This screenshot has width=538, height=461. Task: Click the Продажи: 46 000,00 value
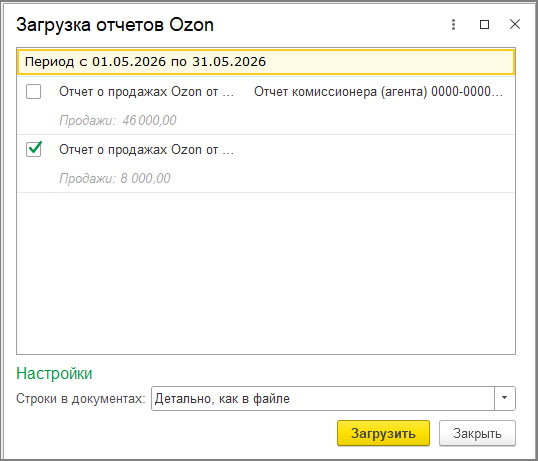[118, 120]
